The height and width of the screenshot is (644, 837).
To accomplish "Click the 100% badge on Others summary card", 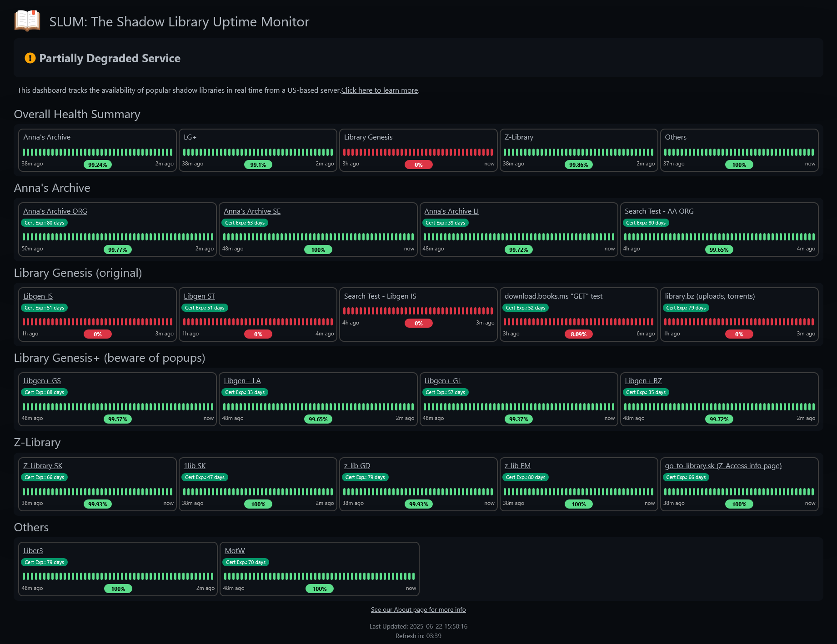I will pos(739,165).
